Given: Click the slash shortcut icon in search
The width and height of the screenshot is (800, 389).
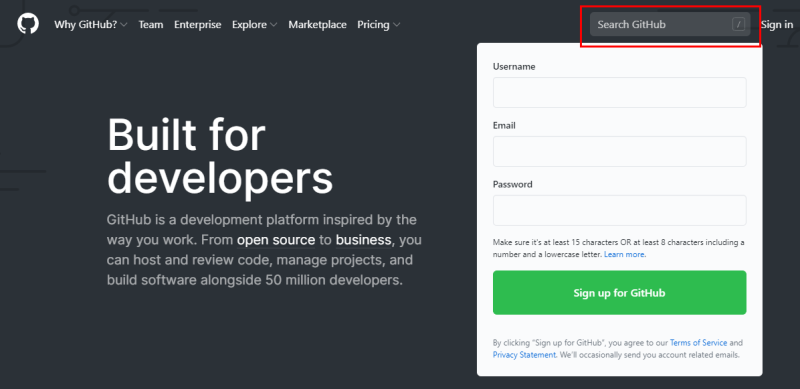Looking at the screenshot, I should (738, 24).
